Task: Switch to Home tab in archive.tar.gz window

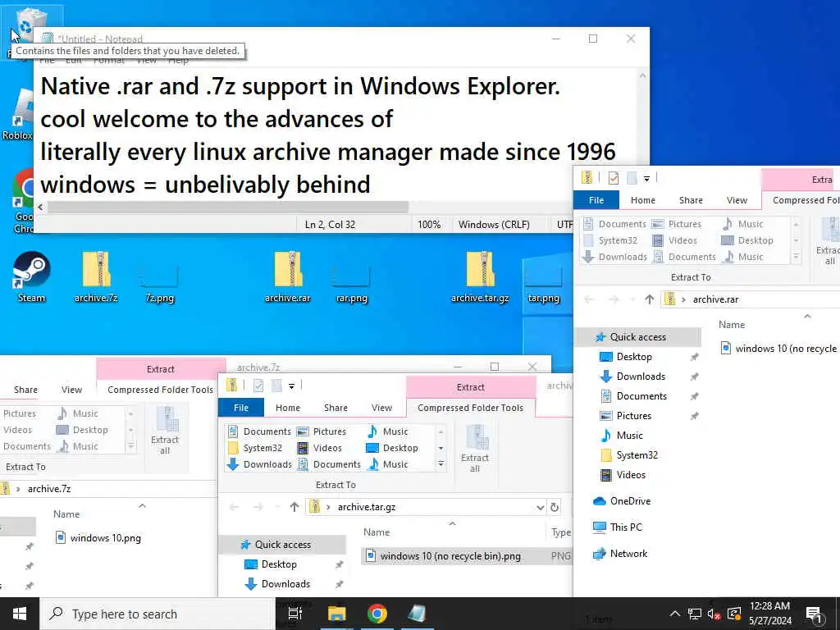Action: point(288,408)
